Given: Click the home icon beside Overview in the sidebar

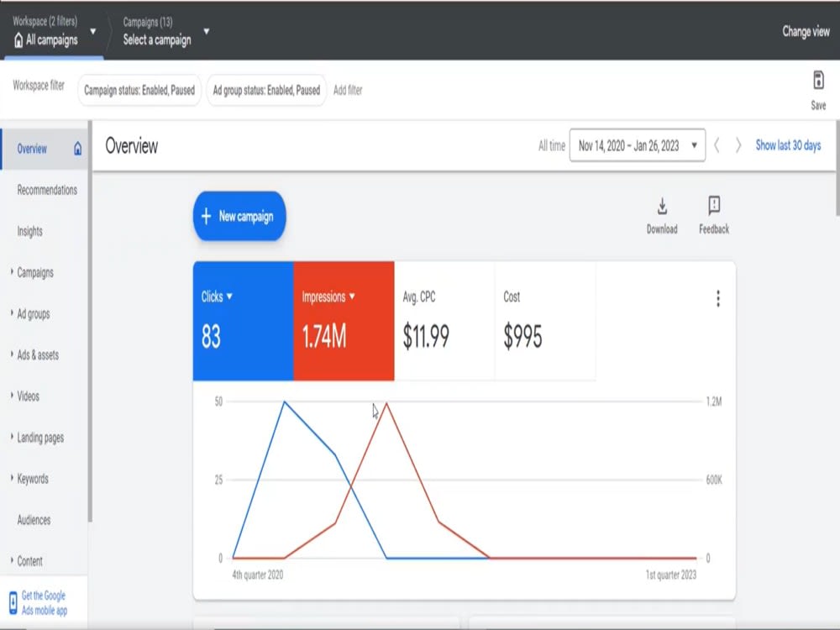Looking at the screenshot, I should (x=77, y=149).
